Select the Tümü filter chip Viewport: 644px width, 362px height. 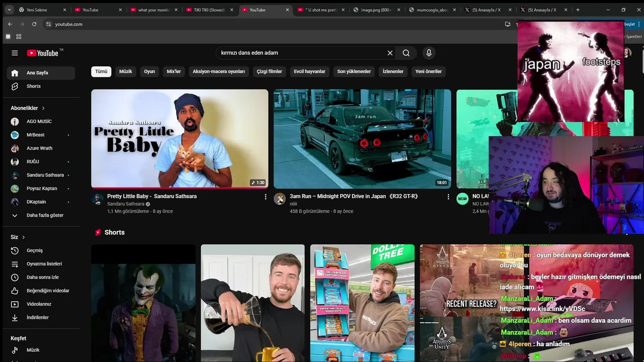(101, 71)
